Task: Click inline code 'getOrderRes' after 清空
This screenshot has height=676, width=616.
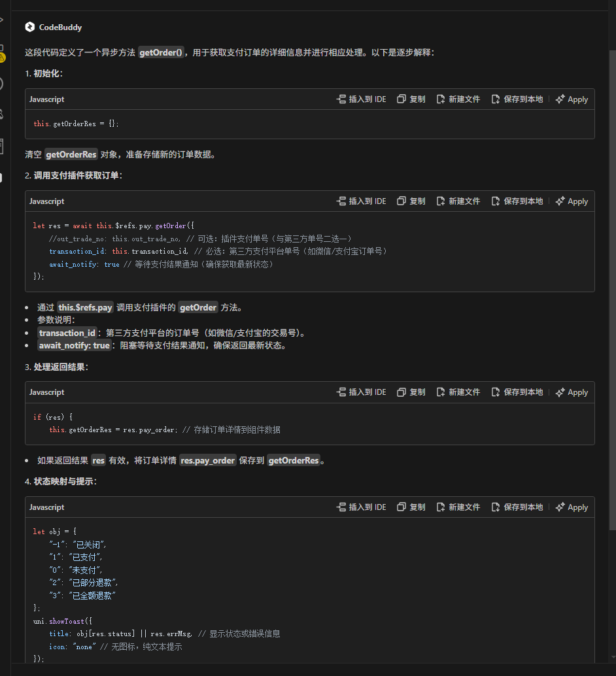Action: click(x=71, y=154)
